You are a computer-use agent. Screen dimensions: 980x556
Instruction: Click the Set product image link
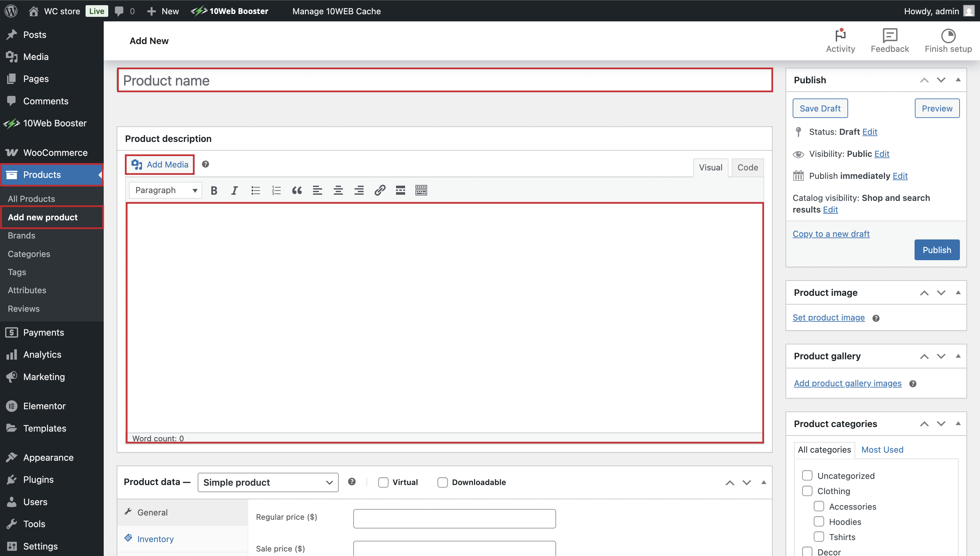[x=828, y=317]
